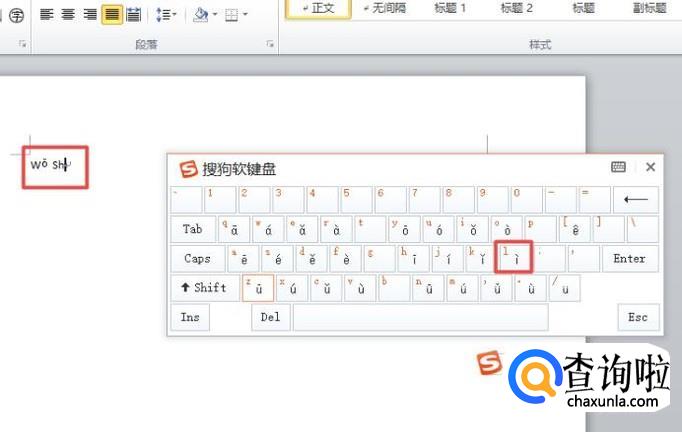Click the m key with ǘ
Image resolution: width=682 pixels, height=432 pixels.
point(462,288)
